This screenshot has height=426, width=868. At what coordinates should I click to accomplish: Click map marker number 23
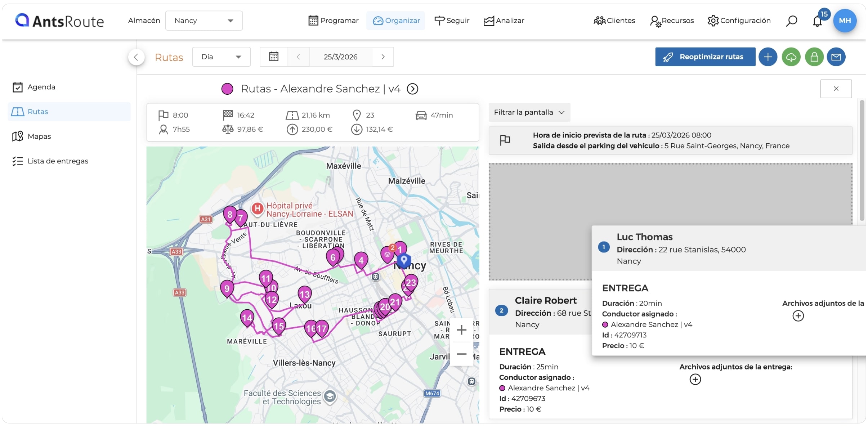click(x=411, y=282)
